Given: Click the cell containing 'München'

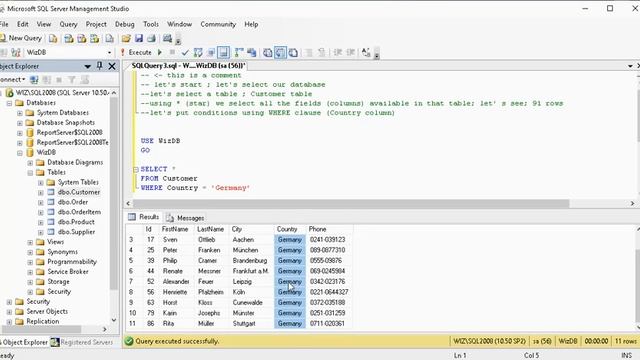Looking at the screenshot, I should tap(251, 250).
